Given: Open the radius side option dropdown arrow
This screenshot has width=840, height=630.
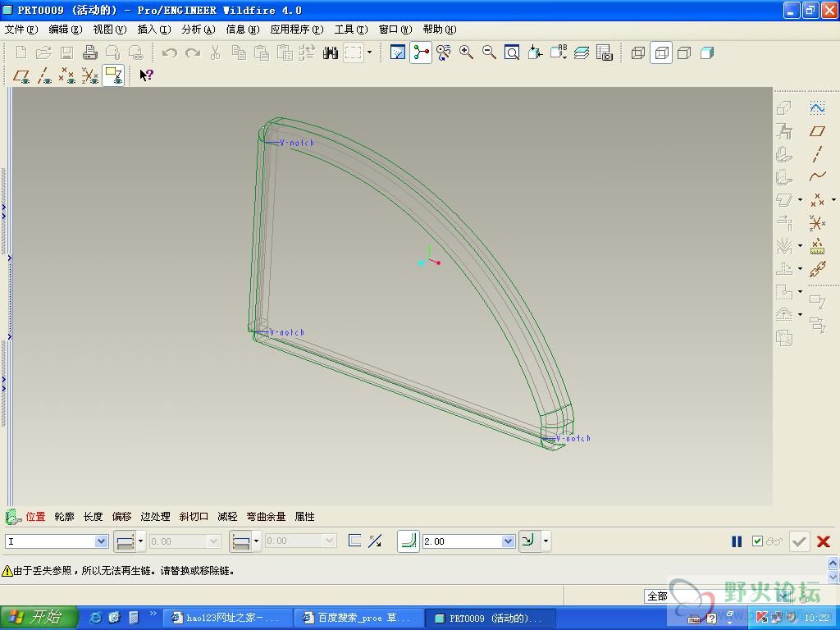Looking at the screenshot, I should [x=546, y=541].
